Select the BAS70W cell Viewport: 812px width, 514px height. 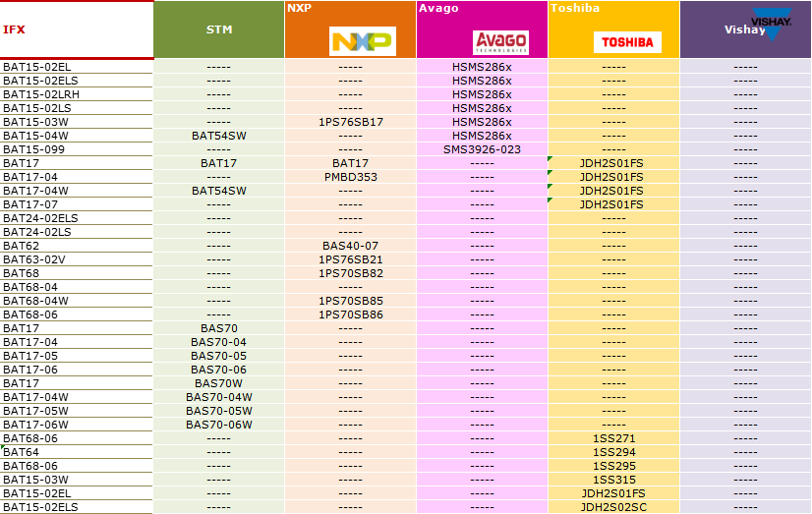(x=219, y=383)
